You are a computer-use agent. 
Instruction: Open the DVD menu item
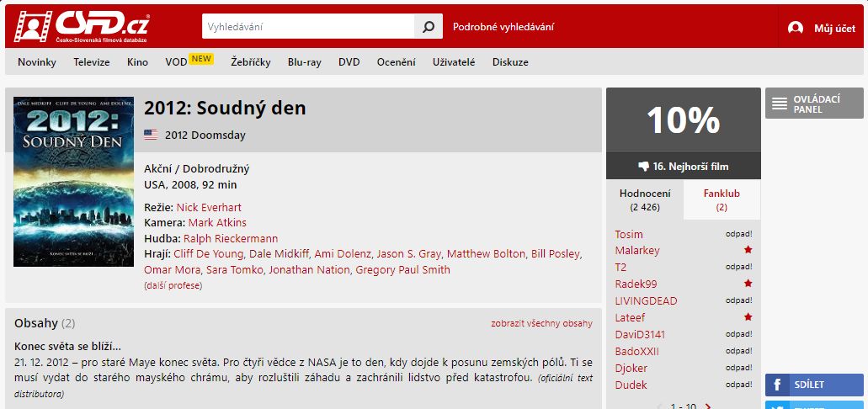point(349,62)
